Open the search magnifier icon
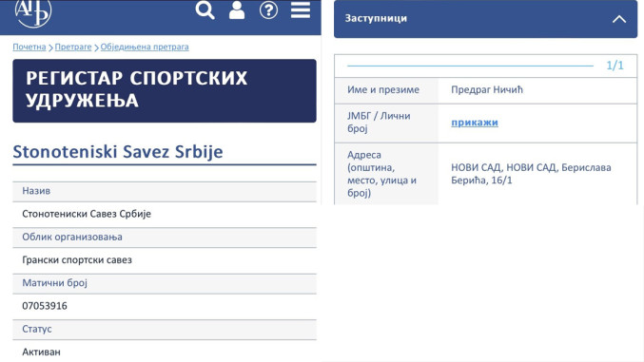Screen dimensions: 644x362 [205, 10]
